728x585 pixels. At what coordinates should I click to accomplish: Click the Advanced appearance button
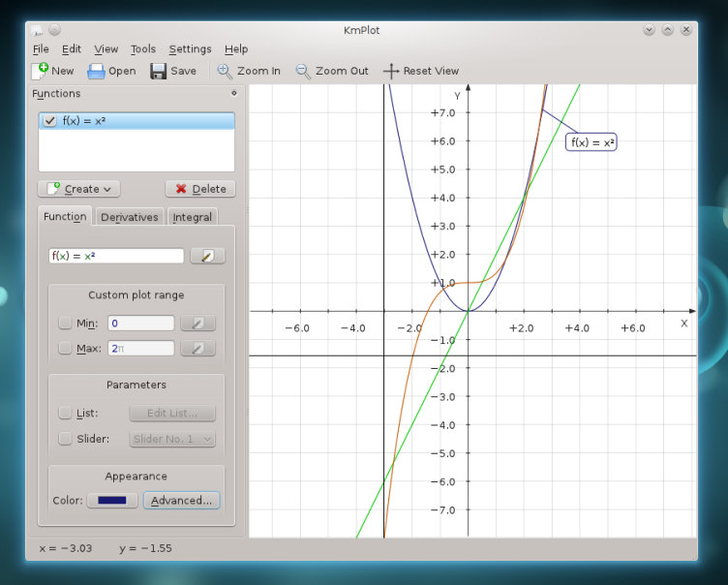(x=181, y=501)
